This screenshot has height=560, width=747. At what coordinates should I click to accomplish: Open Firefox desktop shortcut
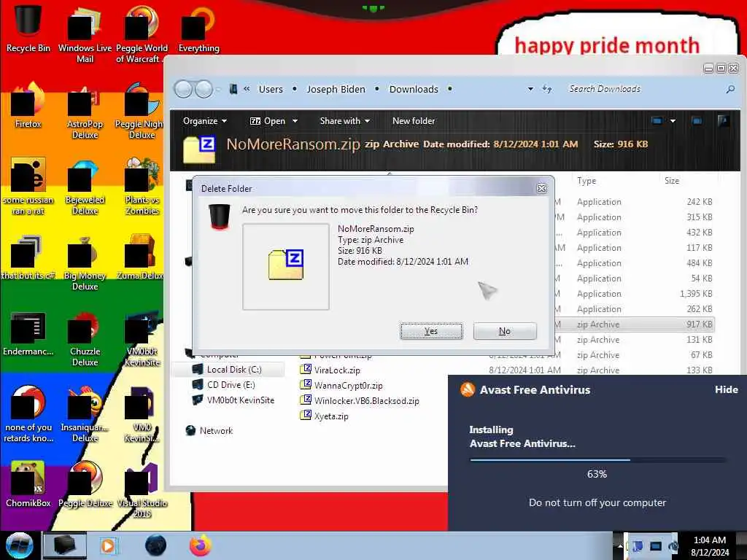[x=28, y=106]
